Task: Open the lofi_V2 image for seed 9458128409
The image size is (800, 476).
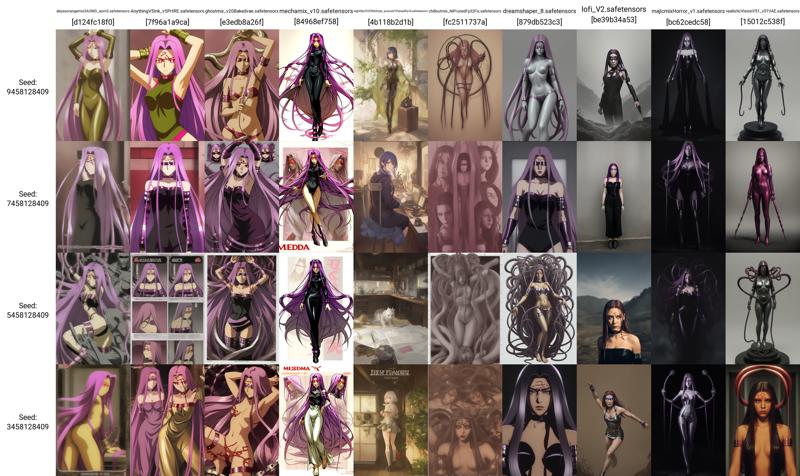Action: click(x=614, y=85)
